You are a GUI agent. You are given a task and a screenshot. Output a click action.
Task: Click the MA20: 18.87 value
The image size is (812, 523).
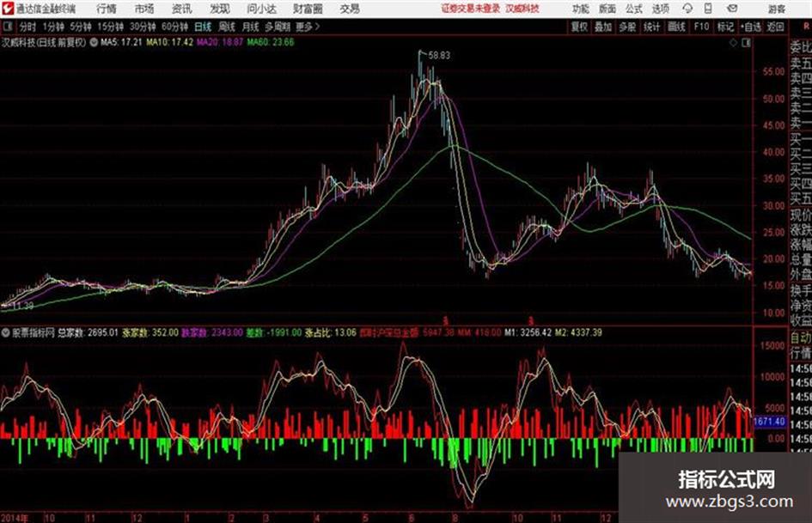coord(220,42)
